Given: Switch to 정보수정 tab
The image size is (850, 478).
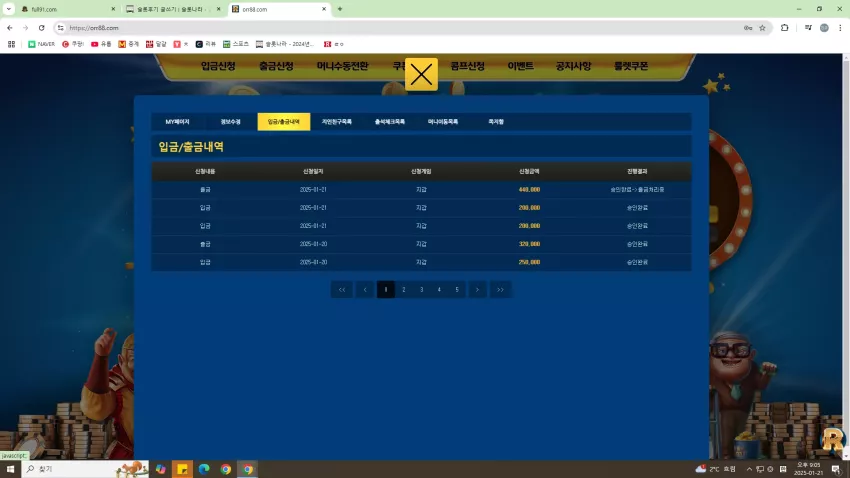Looking at the screenshot, I should 230,122.
